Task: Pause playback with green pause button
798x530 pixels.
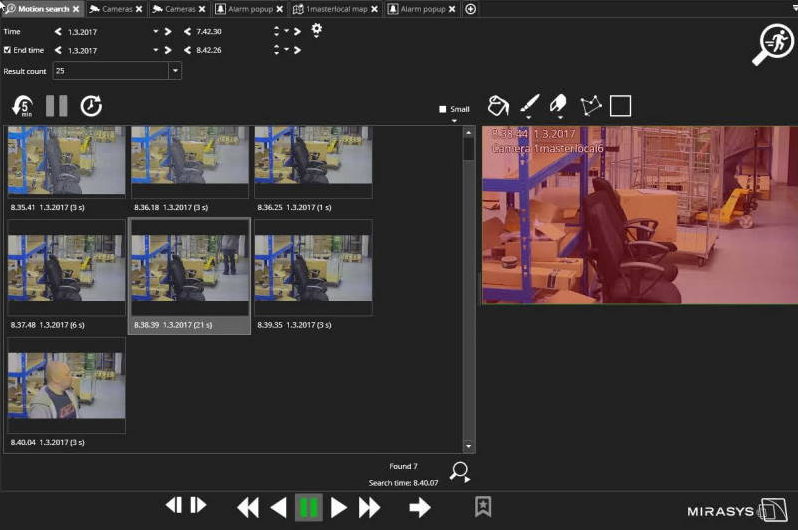Action: pos(308,507)
